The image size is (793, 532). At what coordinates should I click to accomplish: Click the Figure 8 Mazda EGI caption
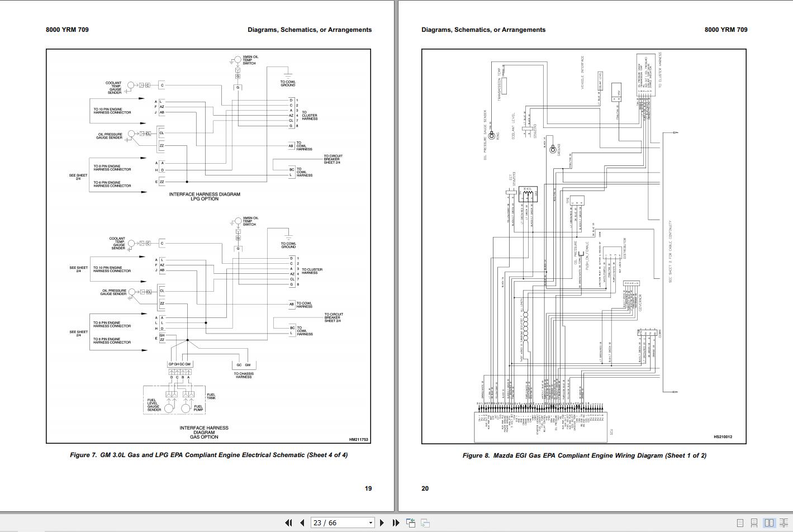pyautogui.click(x=584, y=455)
